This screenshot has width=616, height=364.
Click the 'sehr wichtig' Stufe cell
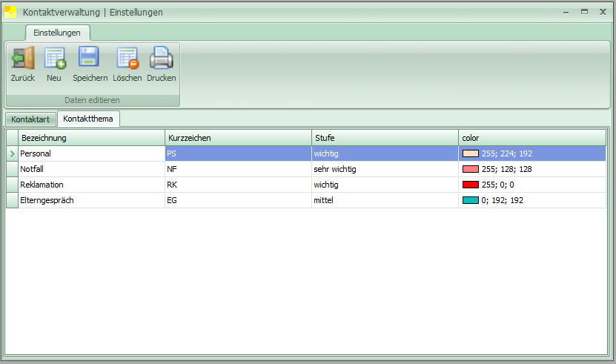(384, 169)
